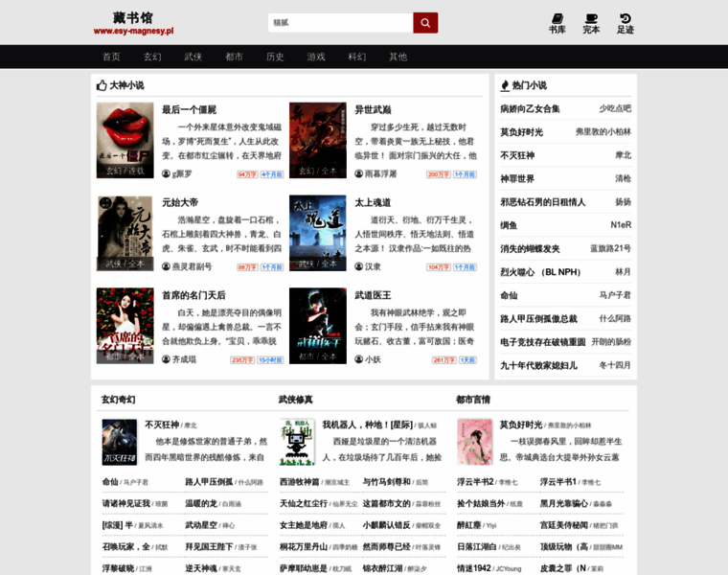Click author icon next to 雨暮浮屠
728x575 pixels.
pos(359,173)
